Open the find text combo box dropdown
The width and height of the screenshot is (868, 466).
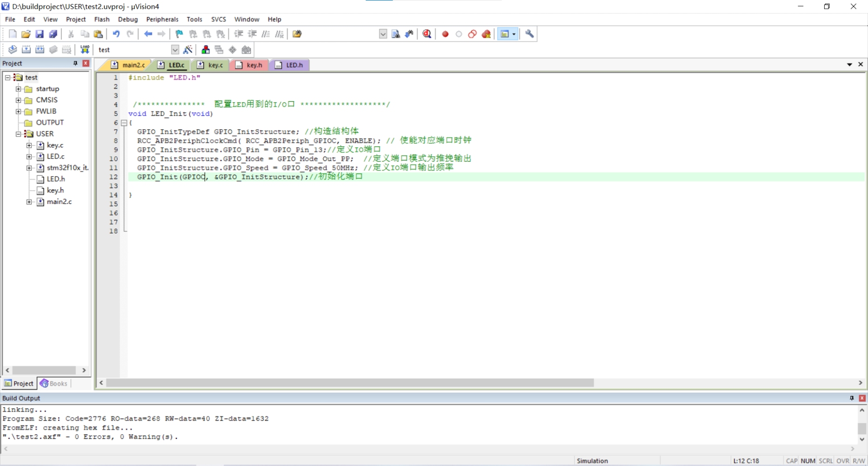point(383,34)
